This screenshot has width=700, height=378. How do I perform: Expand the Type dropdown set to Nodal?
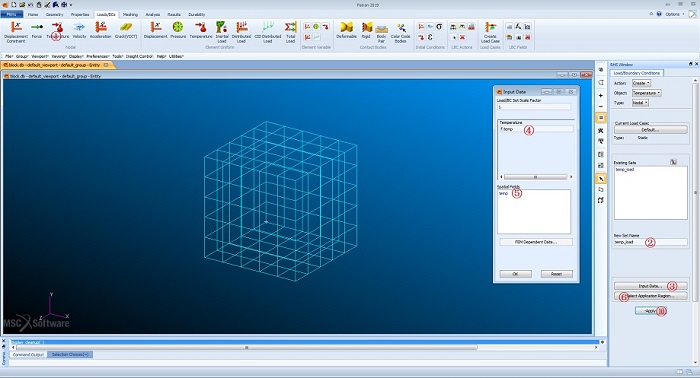coord(640,103)
